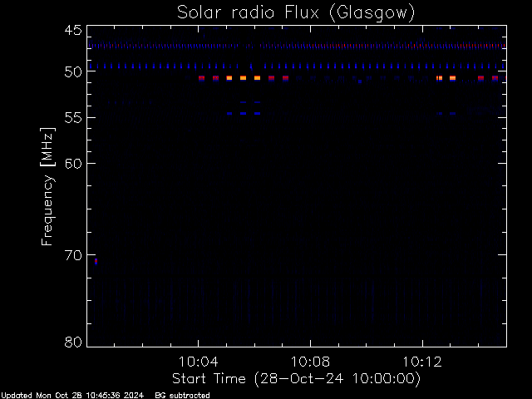Click the "Glasgow" word in the title
The height and width of the screenshot is (399, 532).
click(372, 13)
